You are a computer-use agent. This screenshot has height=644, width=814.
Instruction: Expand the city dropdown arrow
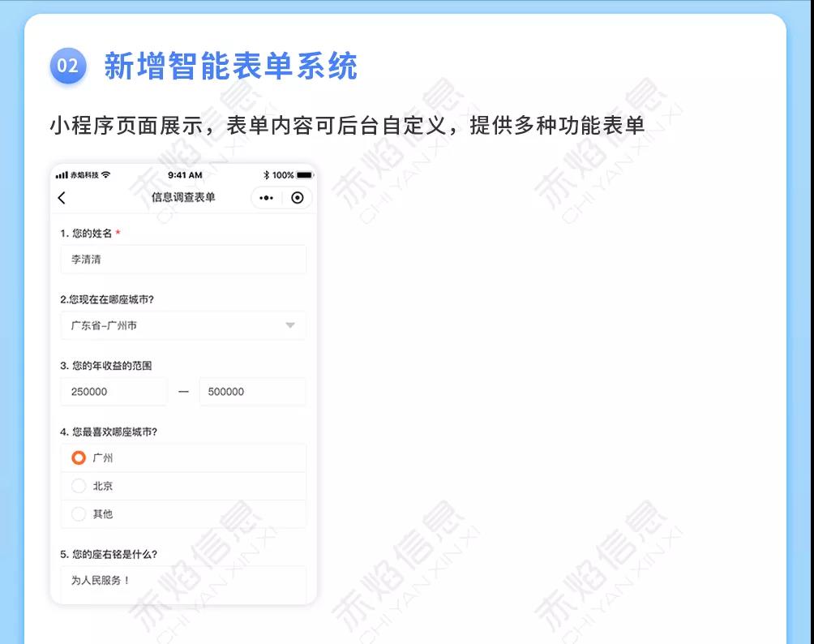290,326
